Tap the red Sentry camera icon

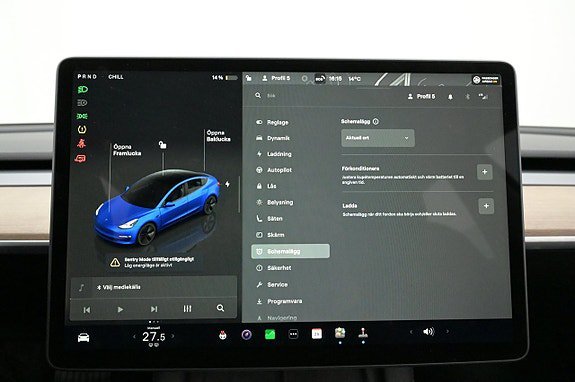click(81, 158)
